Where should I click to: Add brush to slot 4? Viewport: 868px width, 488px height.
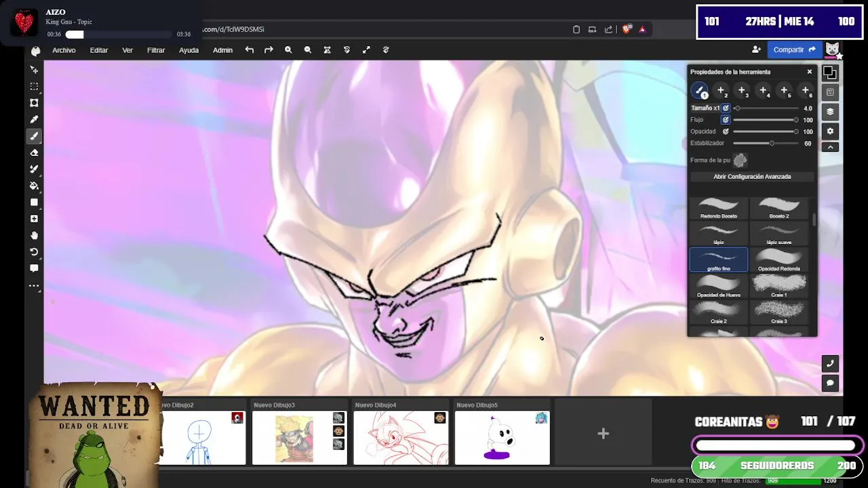tap(763, 90)
